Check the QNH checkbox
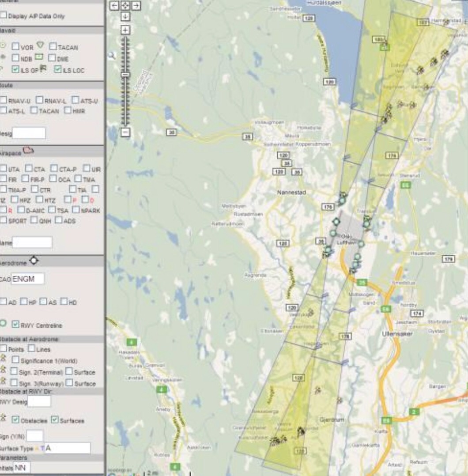Viewport: 468px width, 476px height. pos(34,219)
